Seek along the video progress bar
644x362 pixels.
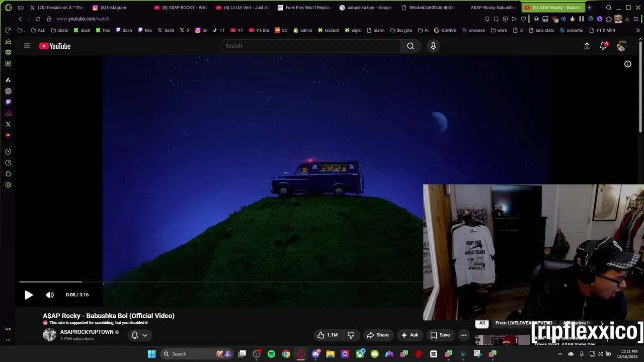click(221, 282)
